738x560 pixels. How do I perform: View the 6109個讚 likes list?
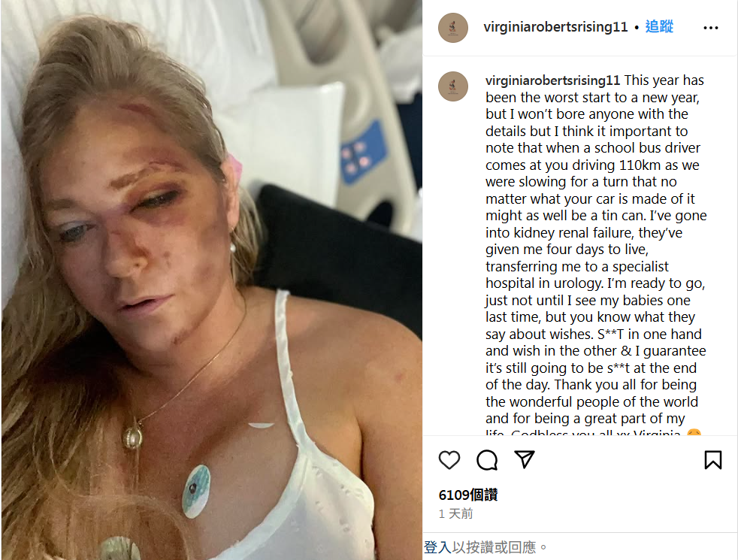point(468,495)
